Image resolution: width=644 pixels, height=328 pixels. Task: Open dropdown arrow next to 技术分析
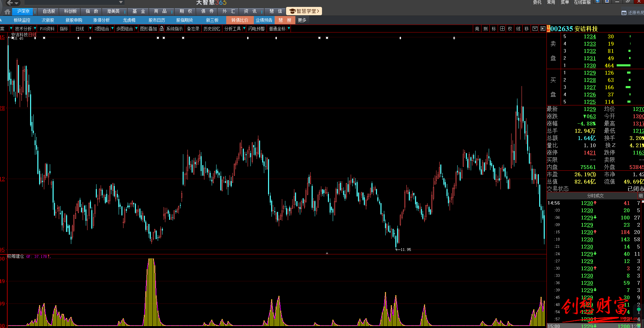[35, 28]
